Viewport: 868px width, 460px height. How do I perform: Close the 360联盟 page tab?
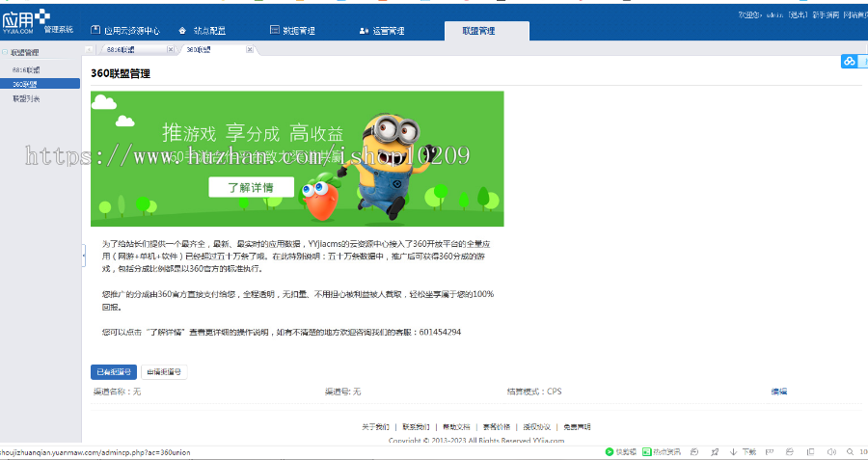tap(250, 50)
